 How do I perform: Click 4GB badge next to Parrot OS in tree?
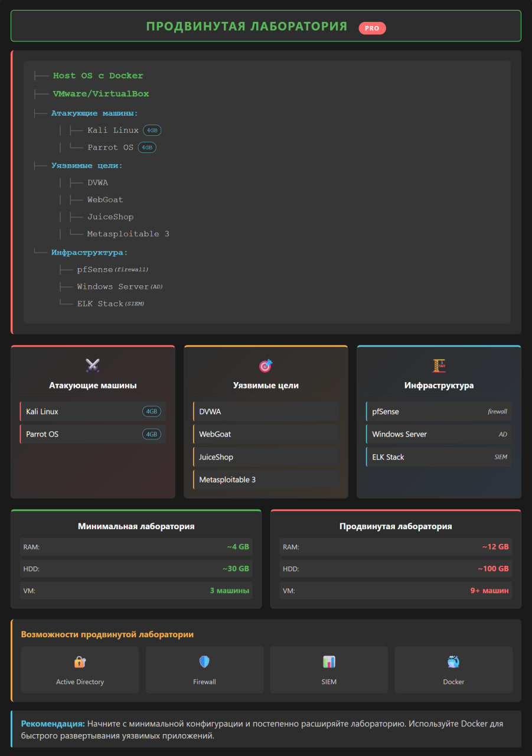[147, 148]
